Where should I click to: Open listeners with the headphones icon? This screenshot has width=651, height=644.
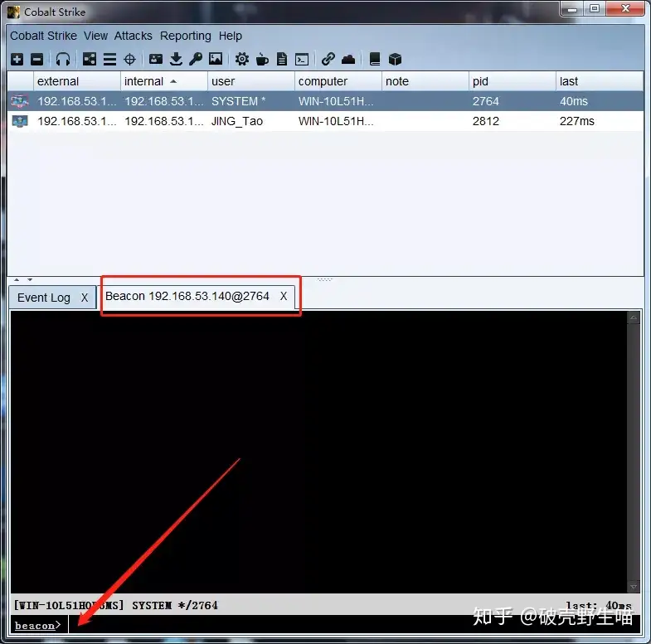pos(63,60)
